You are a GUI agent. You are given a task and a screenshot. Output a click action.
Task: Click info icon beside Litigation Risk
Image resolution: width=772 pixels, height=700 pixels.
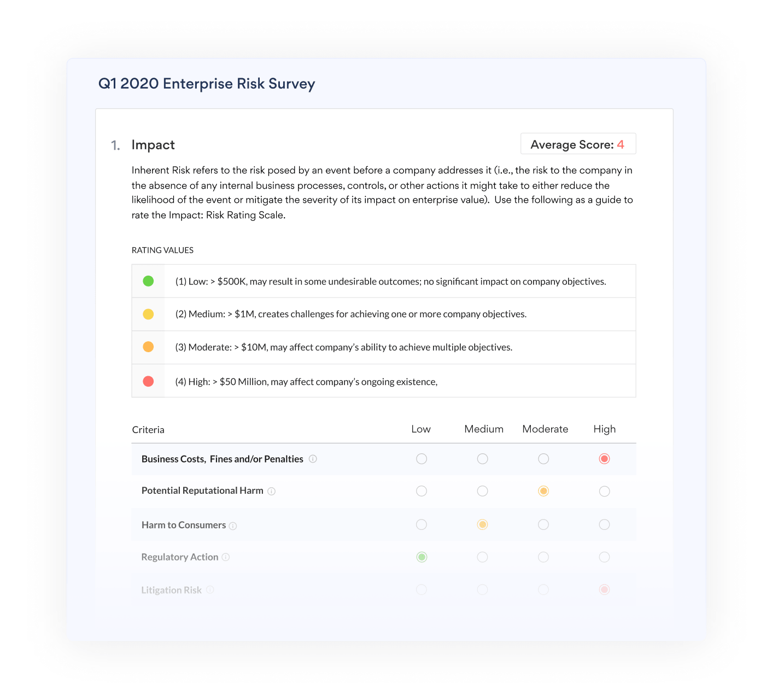(210, 590)
